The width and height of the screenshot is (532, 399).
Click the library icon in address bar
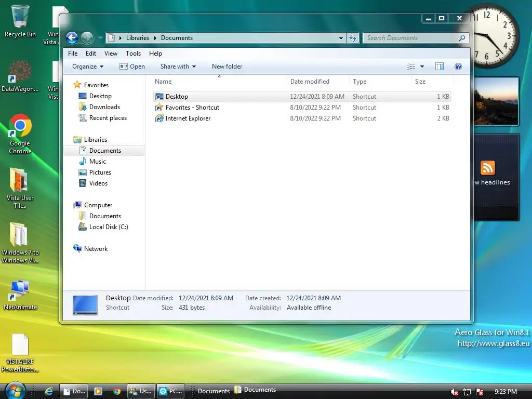(x=111, y=38)
